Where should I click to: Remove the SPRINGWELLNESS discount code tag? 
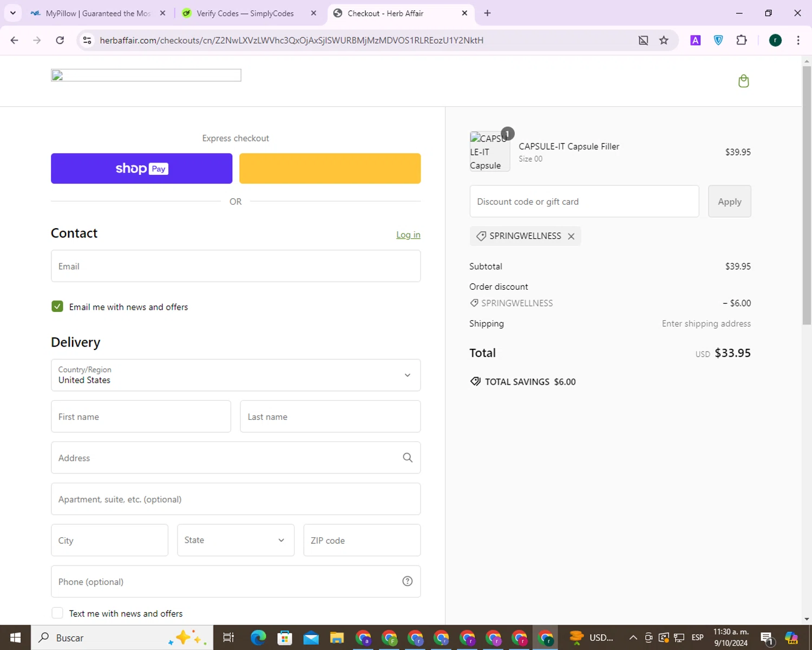pos(571,236)
